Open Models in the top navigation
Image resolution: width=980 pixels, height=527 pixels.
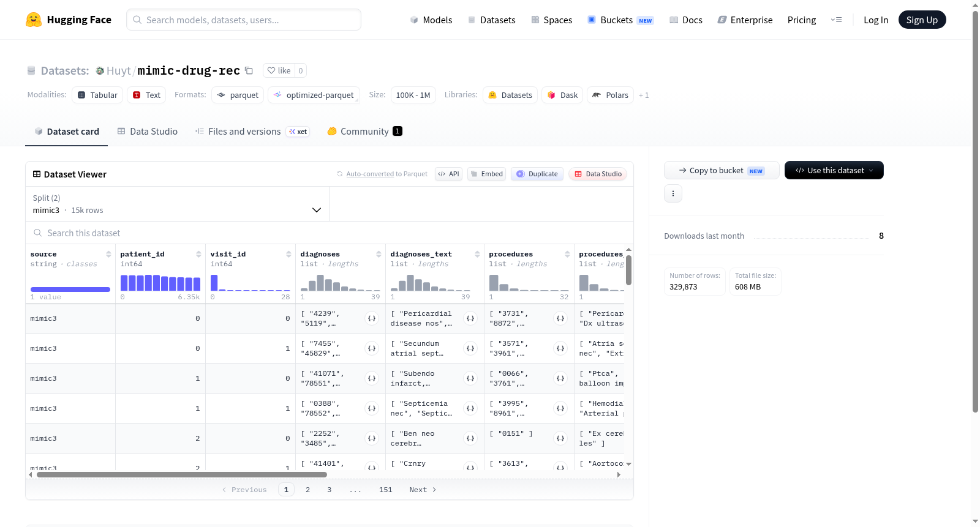point(431,20)
